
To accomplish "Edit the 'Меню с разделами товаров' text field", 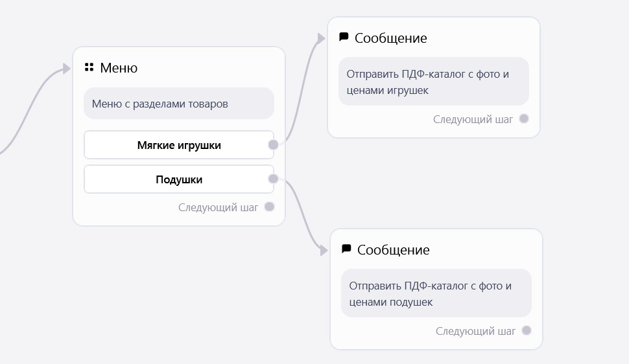I will point(179,104).
